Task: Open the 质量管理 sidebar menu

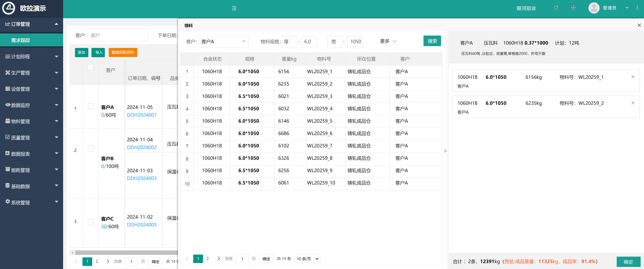Action: (31, 138)
